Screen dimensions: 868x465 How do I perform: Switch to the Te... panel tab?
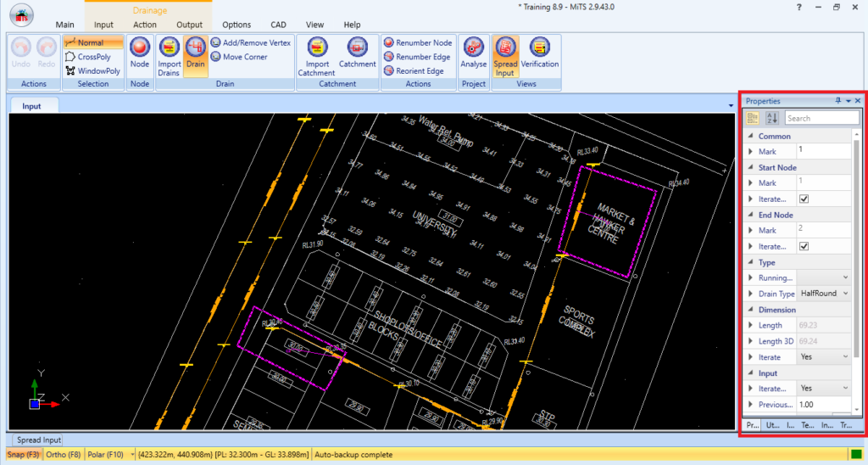[808, 425]
